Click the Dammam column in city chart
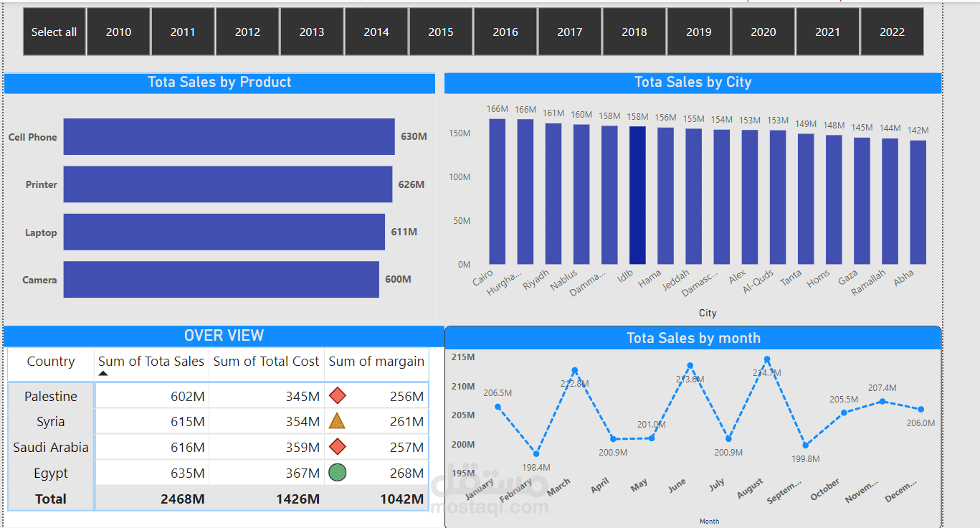980x528 pixels. click(x=609, y=195)
